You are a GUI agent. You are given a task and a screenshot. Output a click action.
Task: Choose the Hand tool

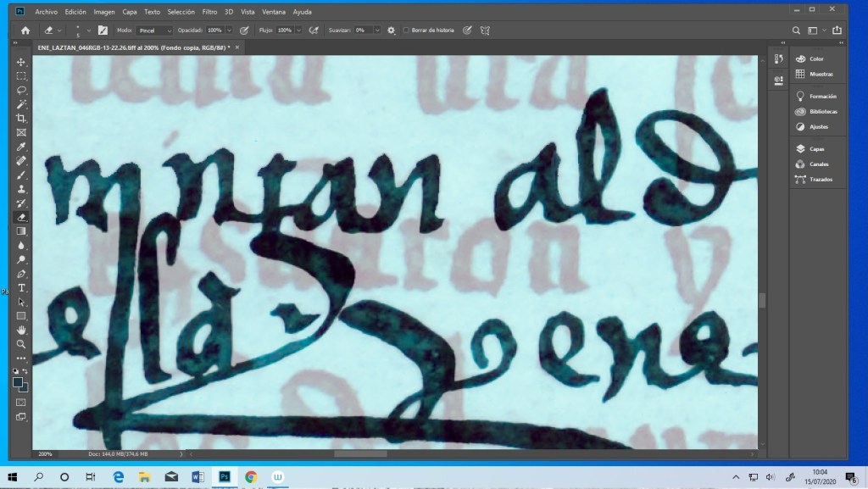pyautogui.click(x=21, y=330)
